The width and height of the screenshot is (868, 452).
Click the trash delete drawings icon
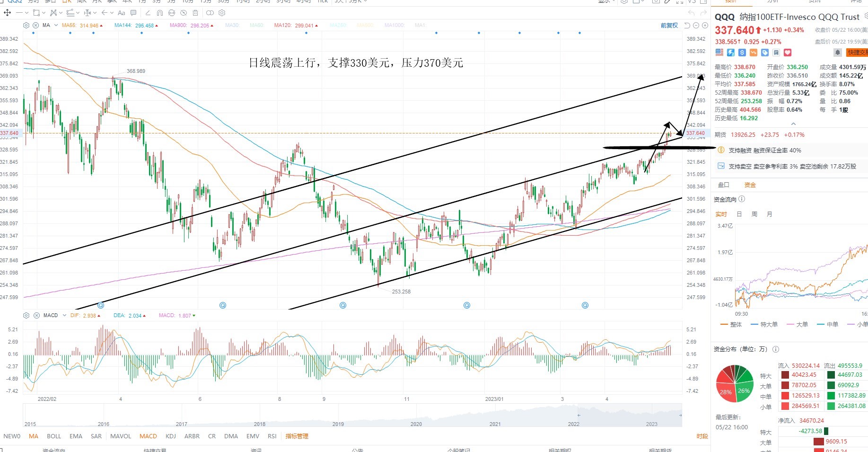point(195,13)
